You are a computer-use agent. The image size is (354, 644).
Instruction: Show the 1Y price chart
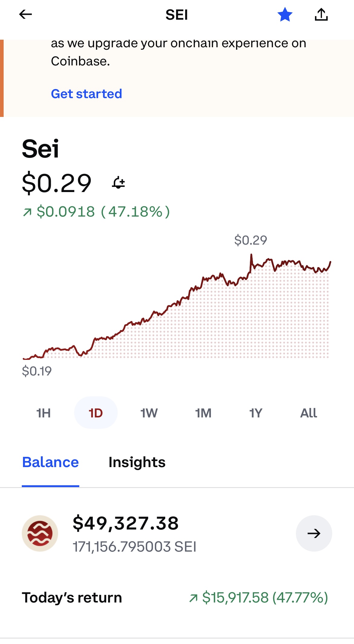coord(256,413)
